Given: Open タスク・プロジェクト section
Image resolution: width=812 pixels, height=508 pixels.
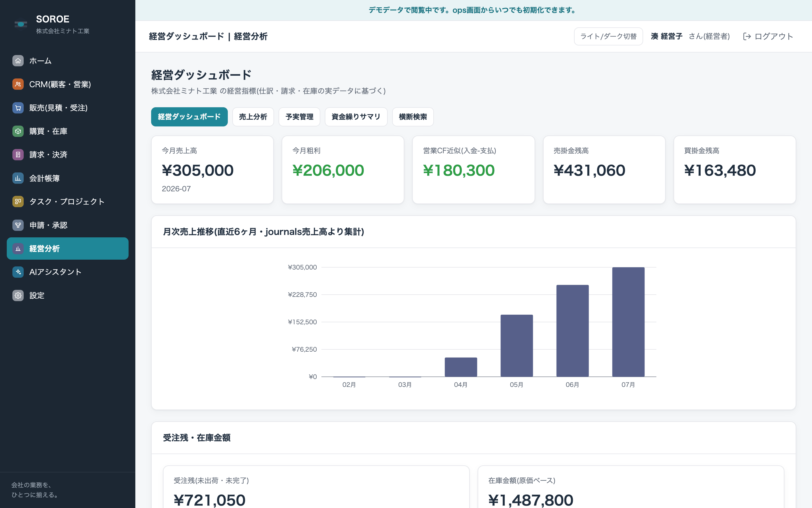Looking at the screenshot, I should click(x=67, y=202).
